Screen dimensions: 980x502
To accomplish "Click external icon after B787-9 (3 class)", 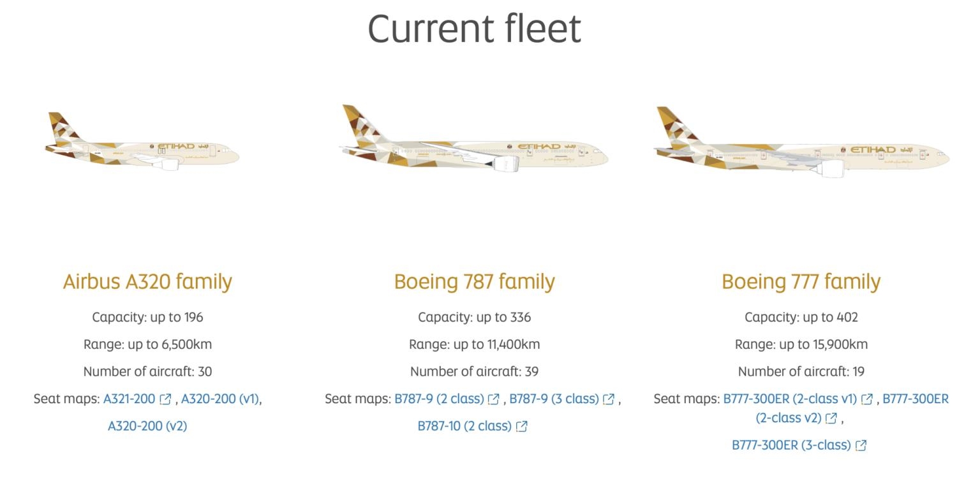I will 609,399.
